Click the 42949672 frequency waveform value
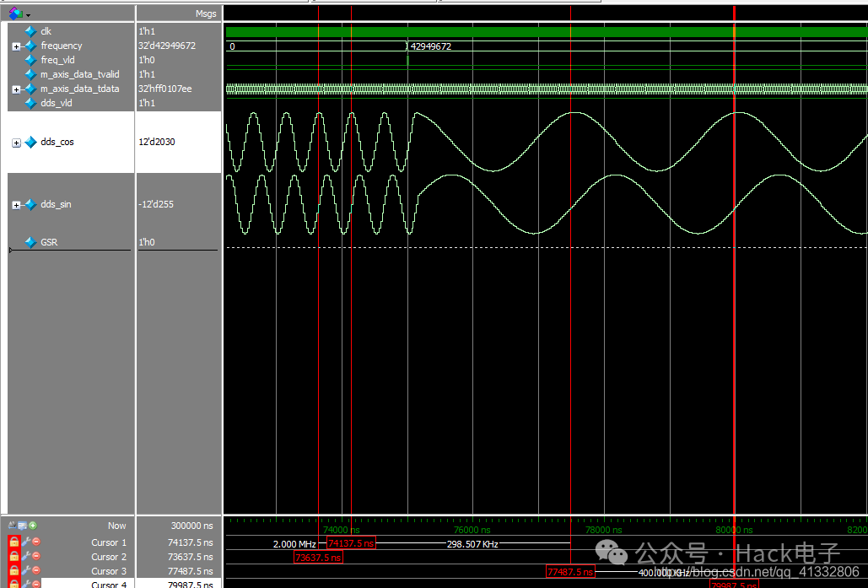The height and width of the screenshot is (588, 868). pyautogui.click(x=431, y=46)
